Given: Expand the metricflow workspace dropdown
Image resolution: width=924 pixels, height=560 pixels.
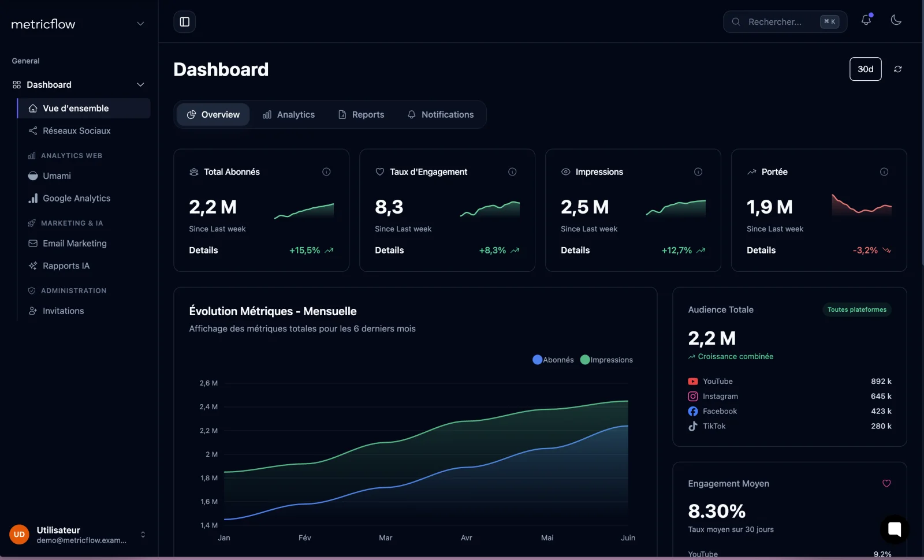Looking at the screenshot, I should pos(140,24).
